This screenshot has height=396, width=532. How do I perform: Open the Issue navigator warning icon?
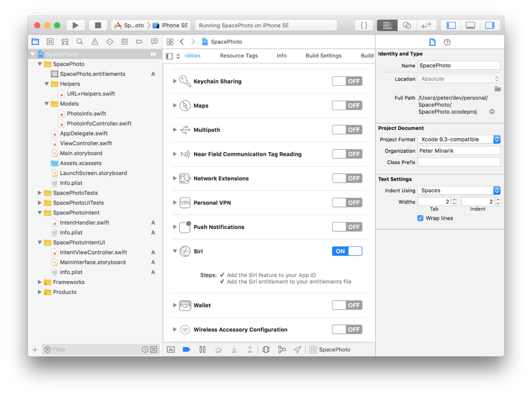click(x=95, y=42)
